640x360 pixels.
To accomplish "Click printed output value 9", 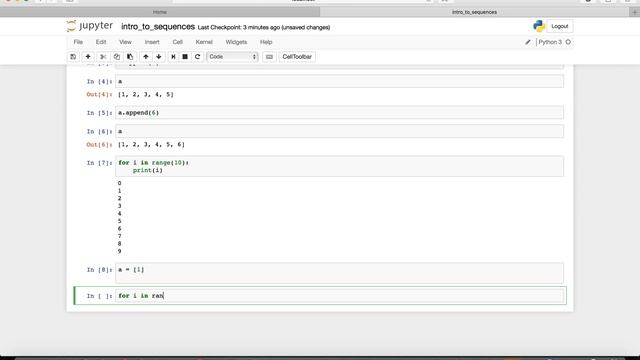I will pos(120,251).
